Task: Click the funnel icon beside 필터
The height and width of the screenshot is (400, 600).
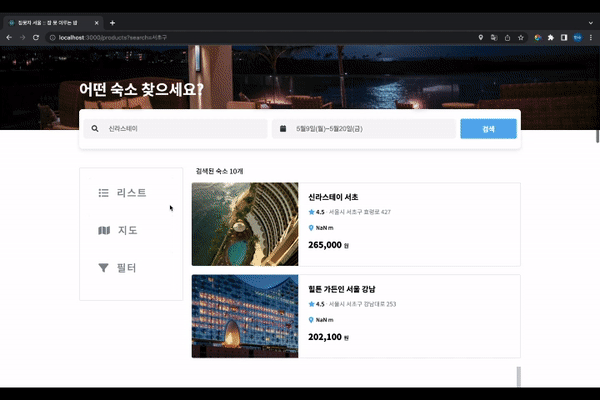Action: point(103,268)
